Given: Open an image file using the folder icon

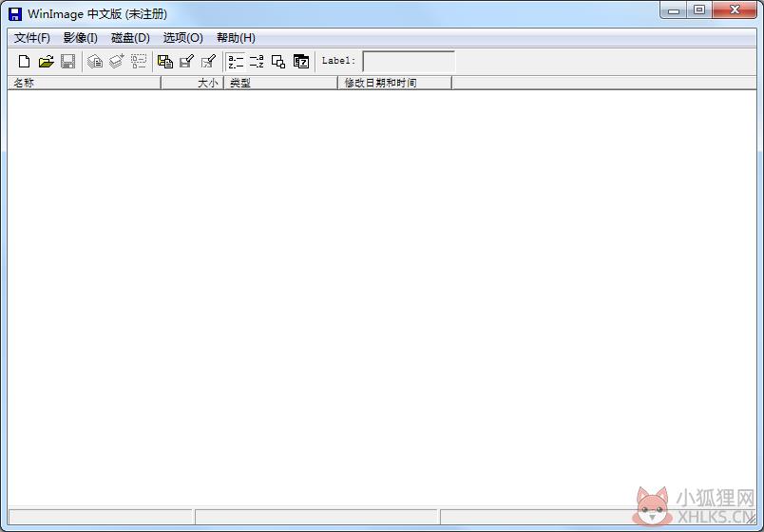Looking at the screenshot, I should (46, 62).
